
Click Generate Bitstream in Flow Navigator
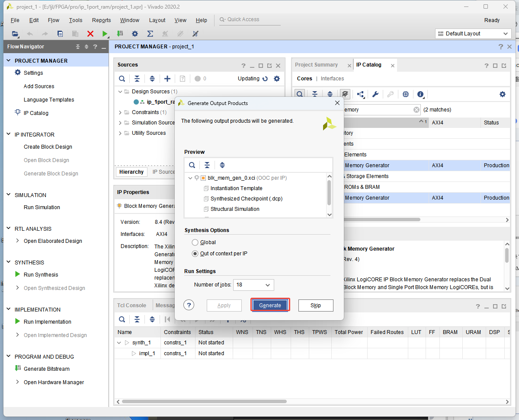[47, 369]
